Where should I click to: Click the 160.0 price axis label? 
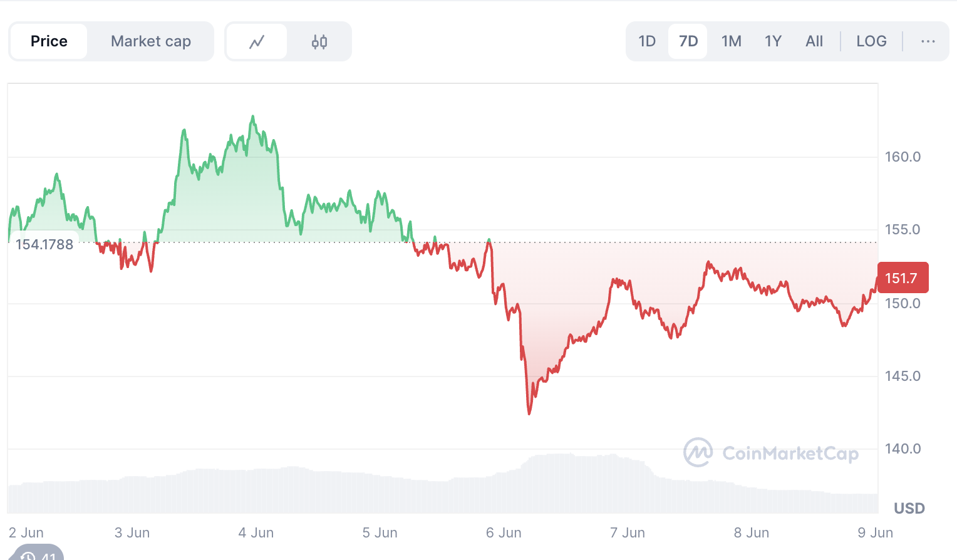tap(903, 157)
